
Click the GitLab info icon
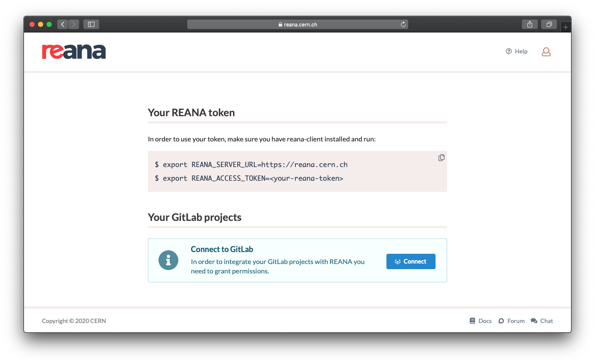(x=168, y=260)
